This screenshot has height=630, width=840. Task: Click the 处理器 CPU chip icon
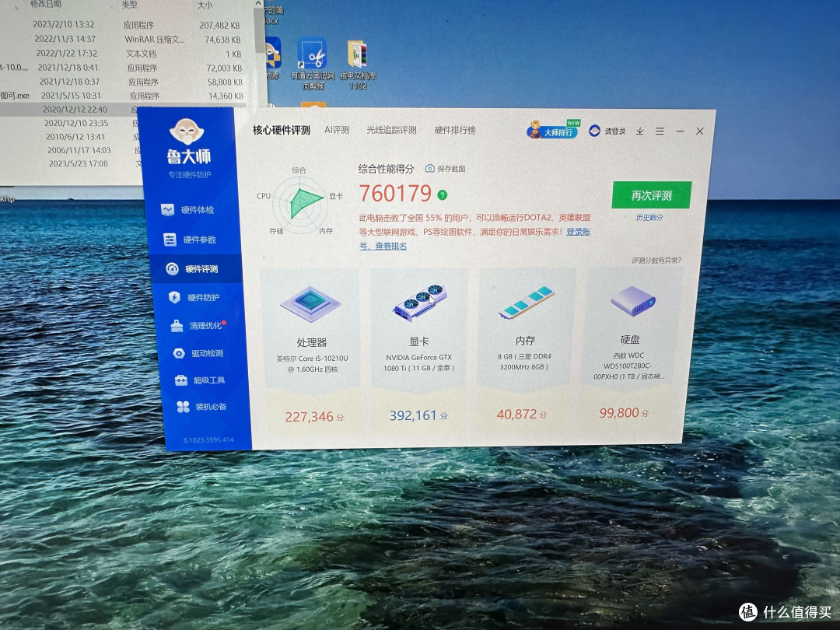310,303
